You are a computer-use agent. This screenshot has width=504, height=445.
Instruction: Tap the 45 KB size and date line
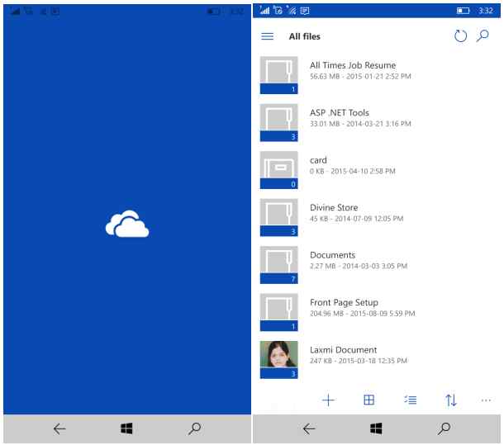356,219
